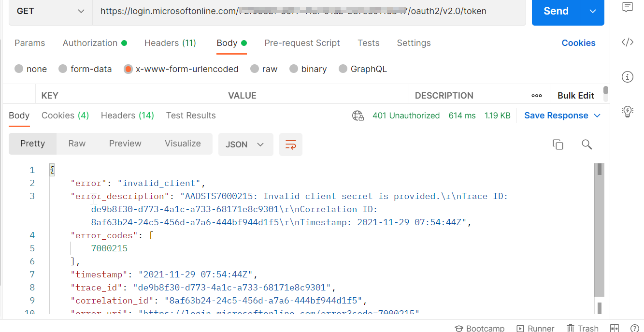Click the 1.19 KB response size

pos(498,115)
